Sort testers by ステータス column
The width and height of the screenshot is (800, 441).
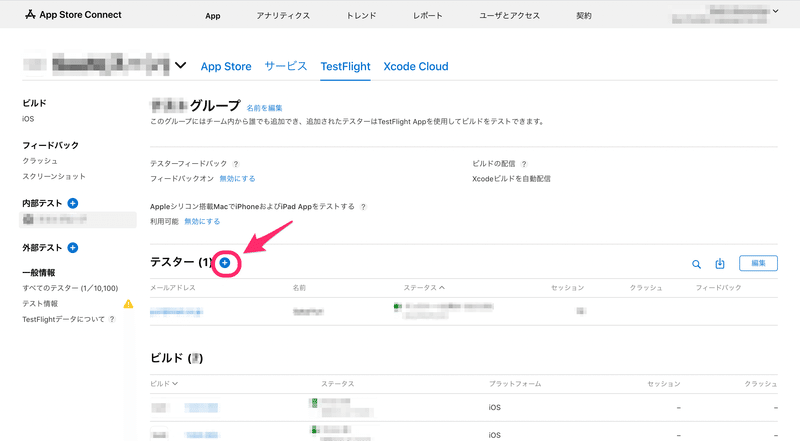424,288
